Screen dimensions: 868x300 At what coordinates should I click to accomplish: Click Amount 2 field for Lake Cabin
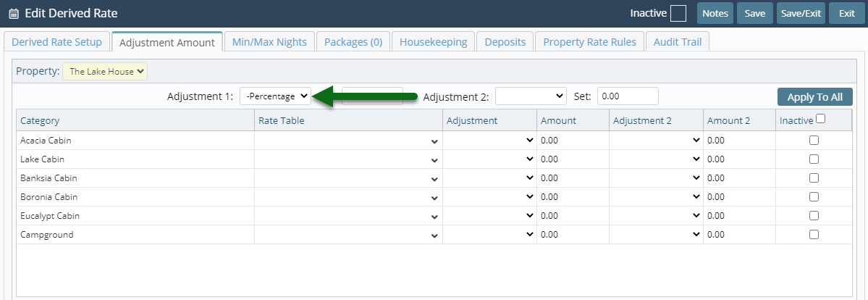click(x=739, y=159)
